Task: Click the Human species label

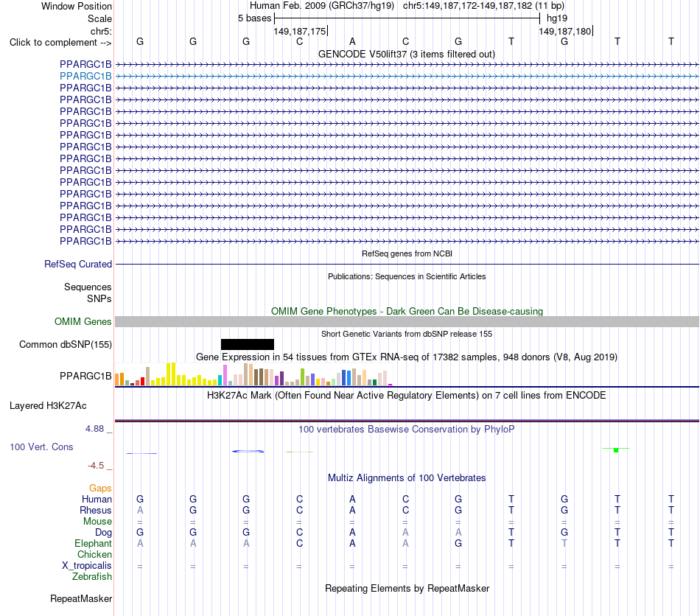Action: (97, 500)
